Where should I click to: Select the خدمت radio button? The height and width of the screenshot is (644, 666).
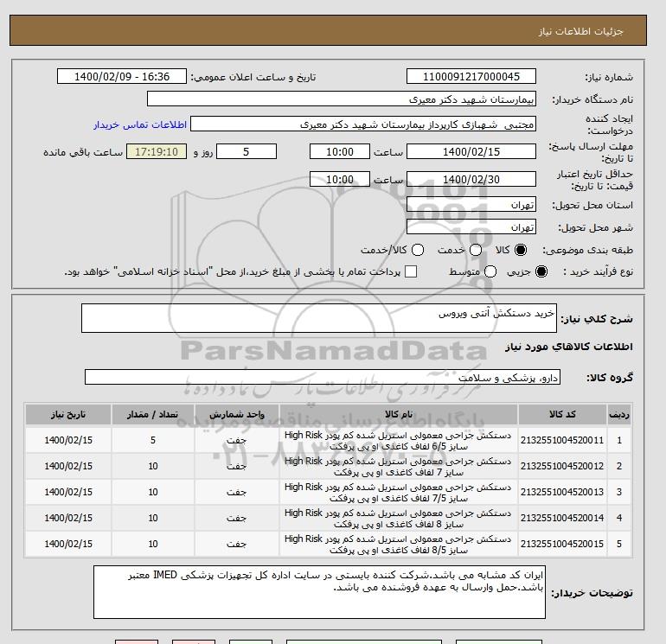pos(476,250)
